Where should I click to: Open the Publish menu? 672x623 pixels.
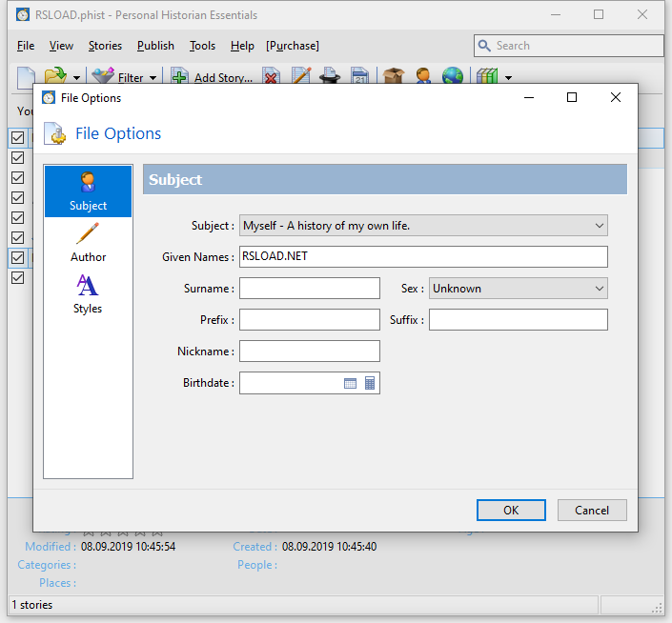click(155, 46)
